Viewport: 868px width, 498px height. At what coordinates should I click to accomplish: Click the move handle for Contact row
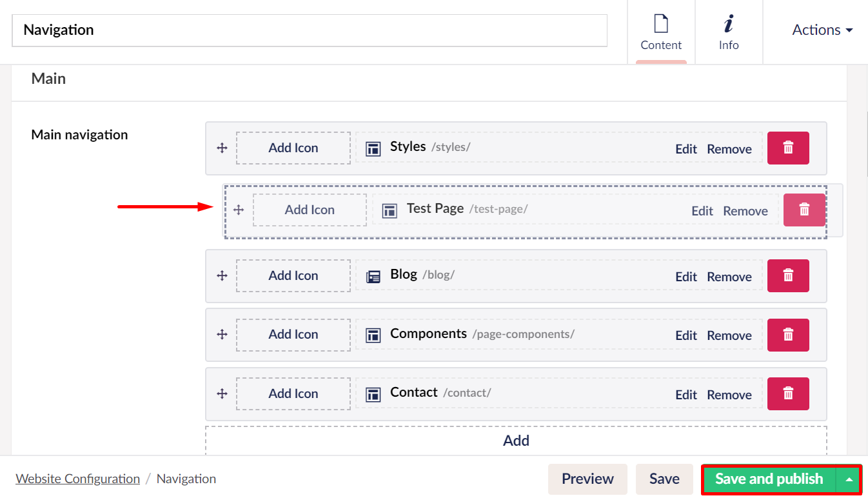point(222,393)
